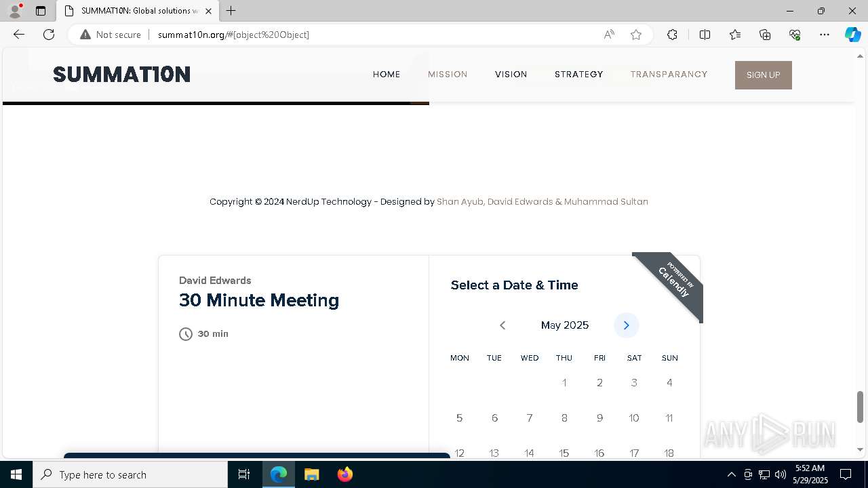868x488 pixels.
Task: Click the page vertical scrollbar thumb
Action: point(861,407)
